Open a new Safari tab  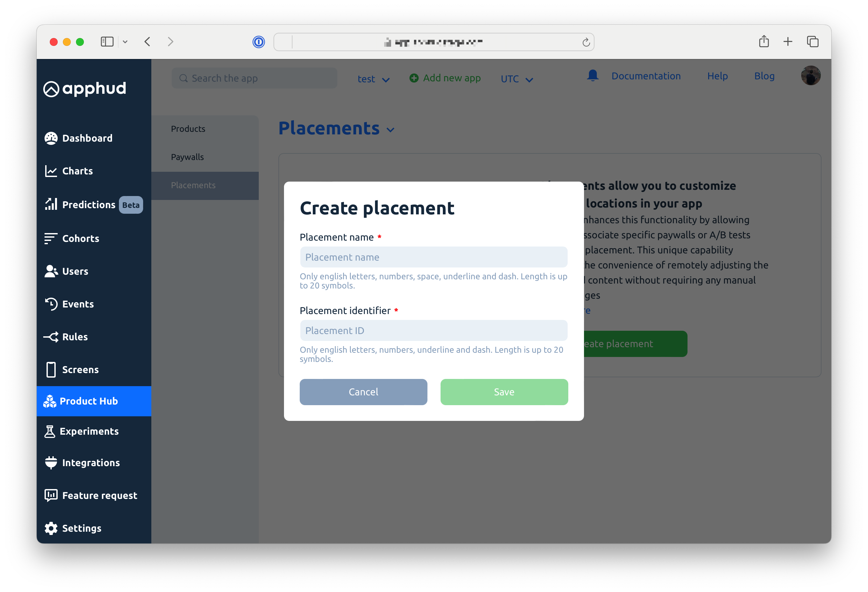pos(788,42)
